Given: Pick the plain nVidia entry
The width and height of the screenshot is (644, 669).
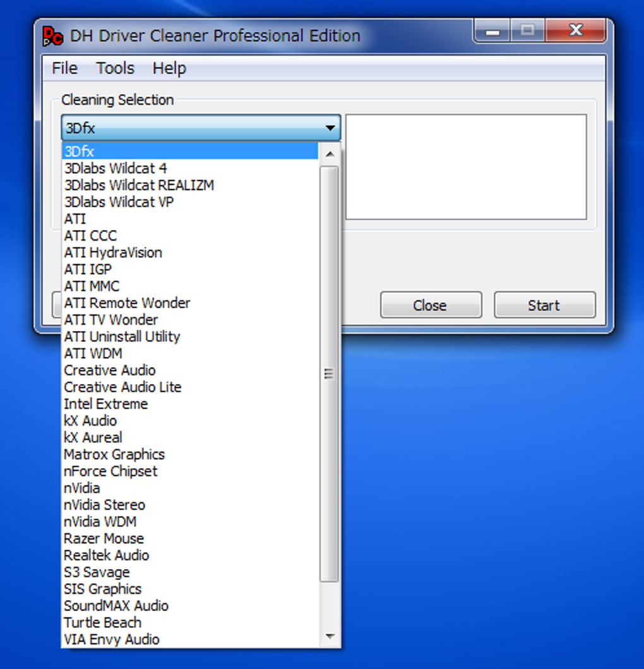Looking at the screenshot, I should coord(190,488).
